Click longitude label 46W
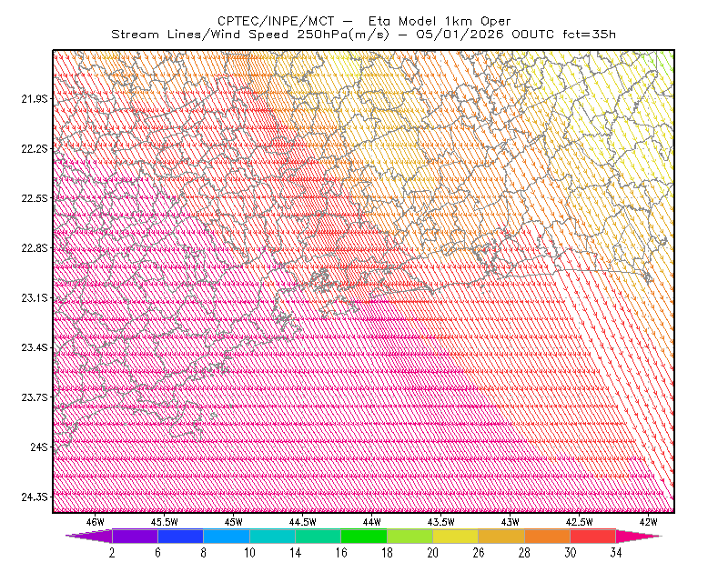This screenshot has height=562, width=728. tap(96, 522)
